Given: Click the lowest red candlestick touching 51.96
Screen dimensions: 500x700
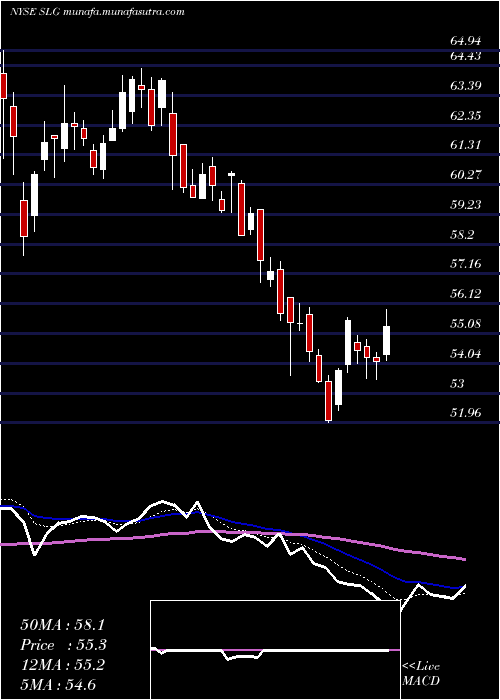Looking at the screenshot, I should [x=329, y=400].
